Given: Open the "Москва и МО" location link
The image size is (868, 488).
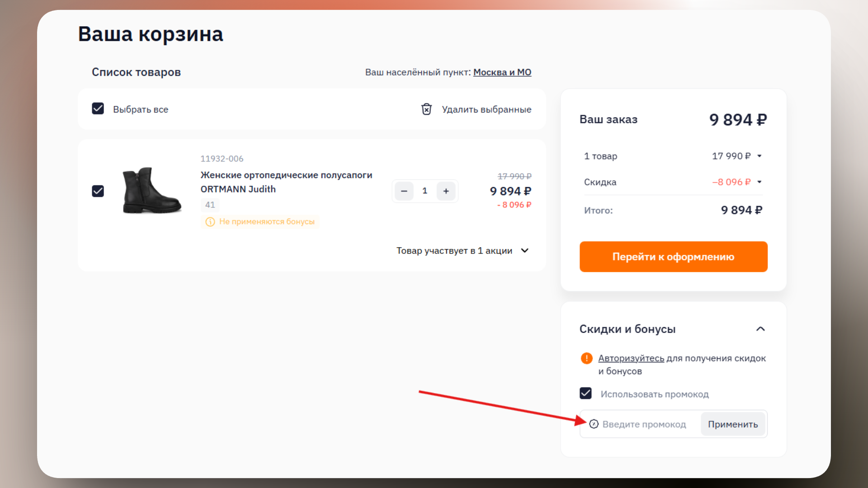Looking at the screenshot, I should coord(502,72).
